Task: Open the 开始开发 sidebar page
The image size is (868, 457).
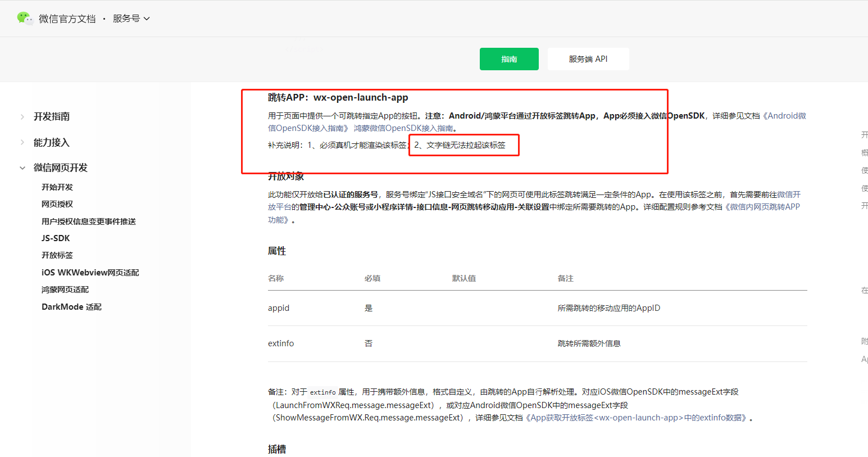Action: [57, 187]
